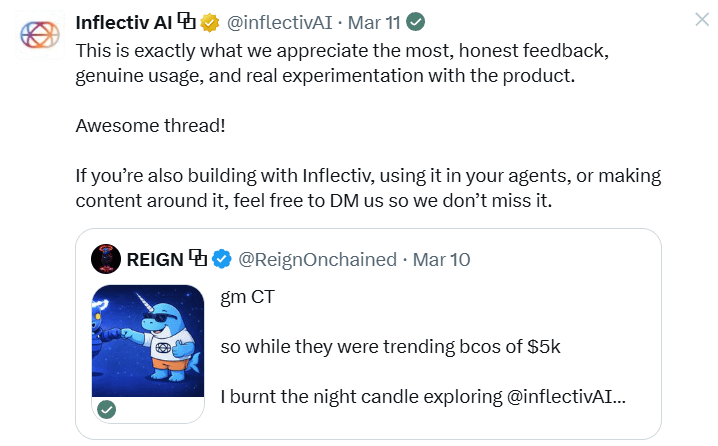718x446 pixels.
Task: Click the Inflectiv AI profile avatar
Action: (38, 36)
